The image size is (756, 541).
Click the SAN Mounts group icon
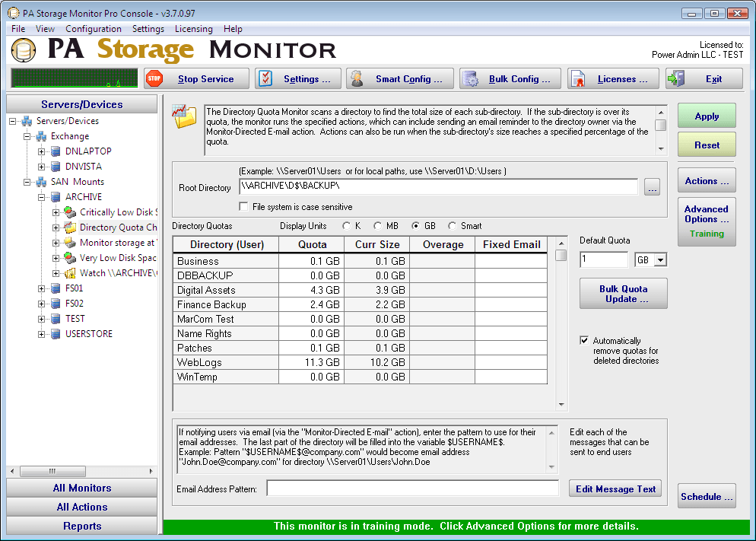click(42, 183)
